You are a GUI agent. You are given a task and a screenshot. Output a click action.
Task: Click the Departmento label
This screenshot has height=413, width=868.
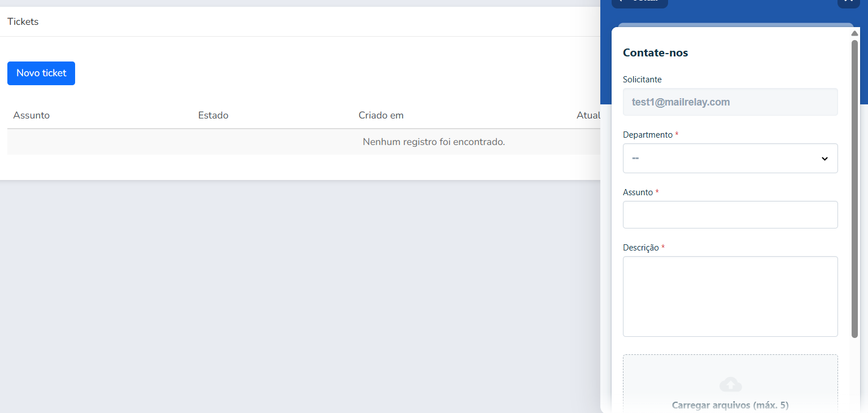(648, 135)
